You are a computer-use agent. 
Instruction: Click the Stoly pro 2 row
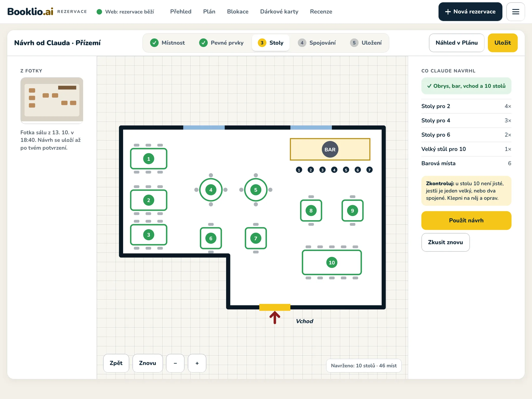[x=466, y=106]
